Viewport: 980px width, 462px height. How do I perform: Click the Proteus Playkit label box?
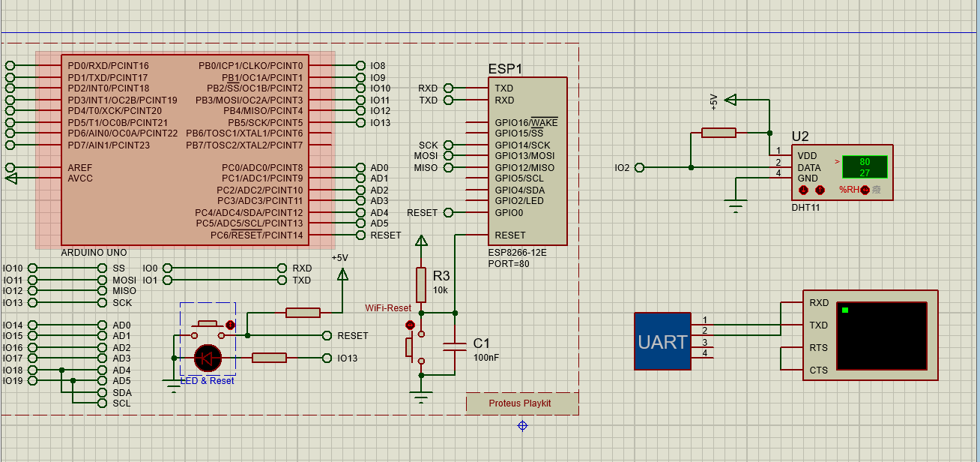[522, 403]
